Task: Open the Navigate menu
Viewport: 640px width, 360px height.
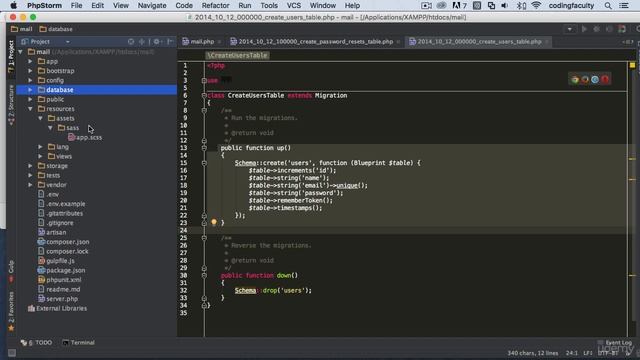Action: pos(152,6)
